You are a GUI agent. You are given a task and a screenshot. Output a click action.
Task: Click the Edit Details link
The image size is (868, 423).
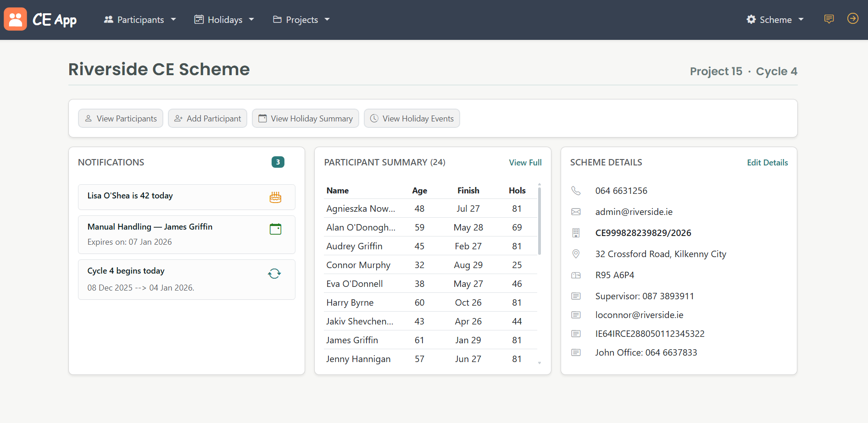[x=767, y=163]
